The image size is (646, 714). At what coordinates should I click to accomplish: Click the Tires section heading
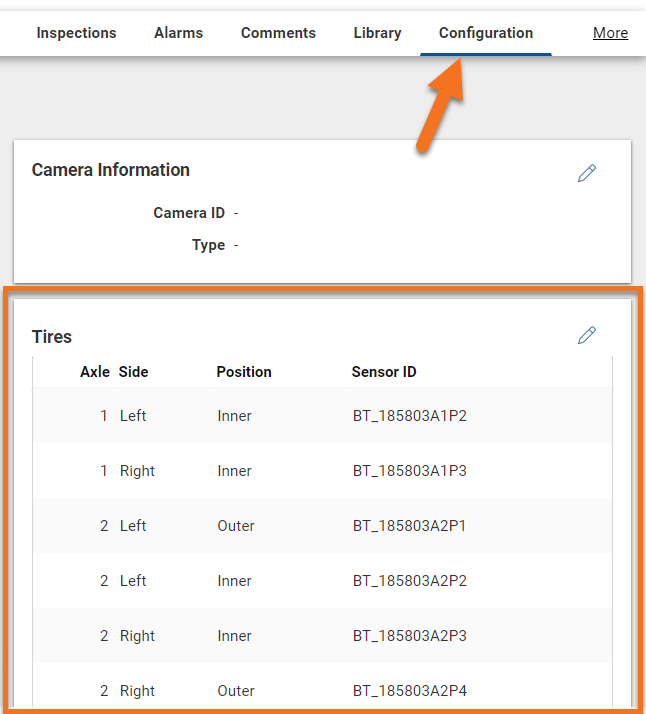(52, 337)
